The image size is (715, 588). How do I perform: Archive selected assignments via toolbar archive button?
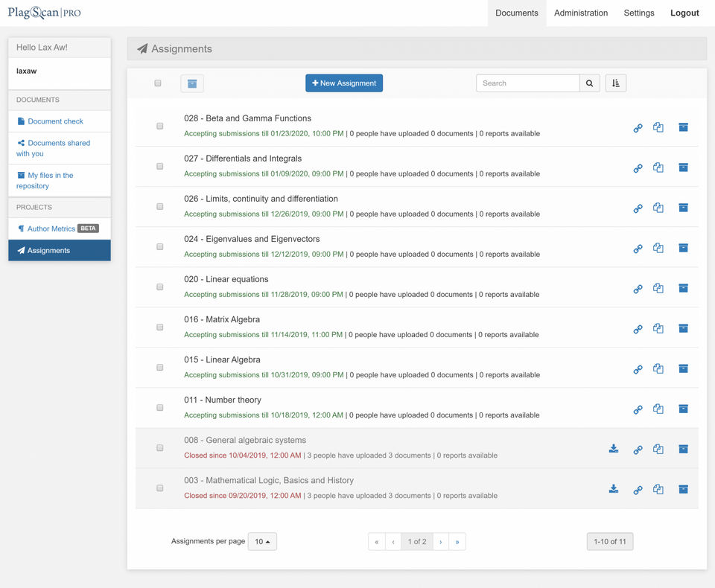192,83
